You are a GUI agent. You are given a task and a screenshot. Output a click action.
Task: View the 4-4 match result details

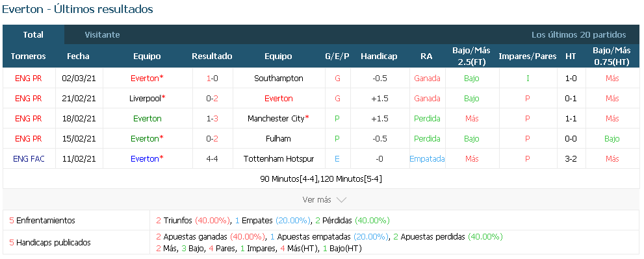tap(212, 158)
